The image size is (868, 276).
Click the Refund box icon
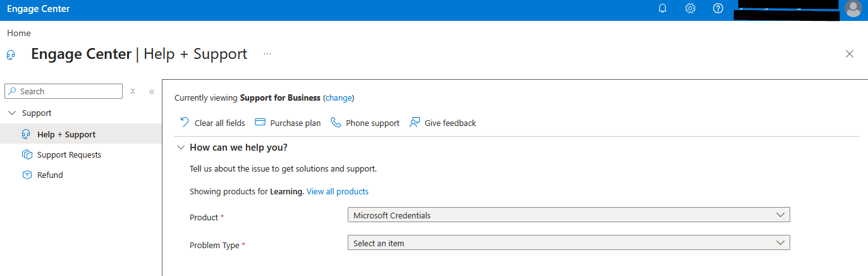coord(27,175)
